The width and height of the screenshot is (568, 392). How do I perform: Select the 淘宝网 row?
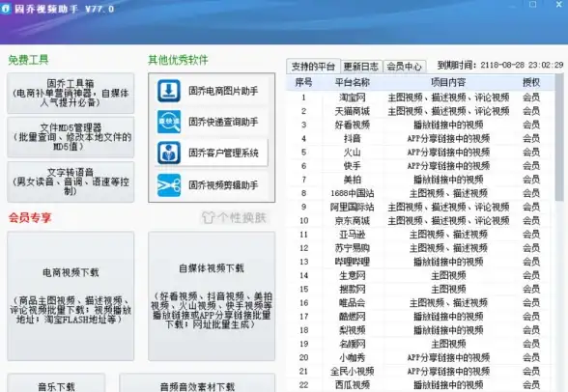[420, 98]
